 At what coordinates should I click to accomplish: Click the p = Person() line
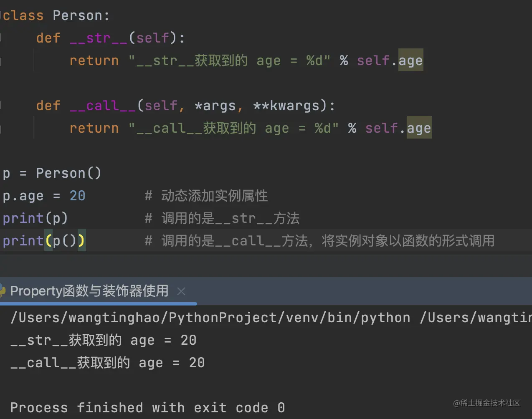click(x=52, y=173)
